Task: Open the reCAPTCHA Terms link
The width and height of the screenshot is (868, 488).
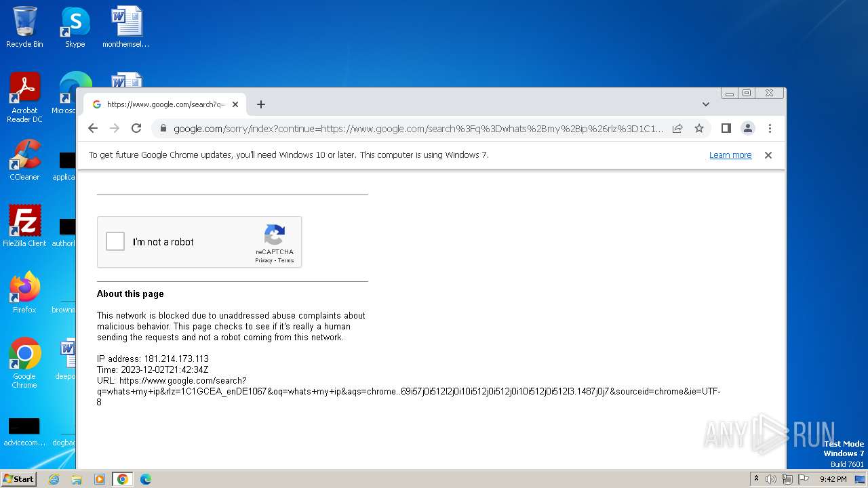Action: [x=286, y=260]
